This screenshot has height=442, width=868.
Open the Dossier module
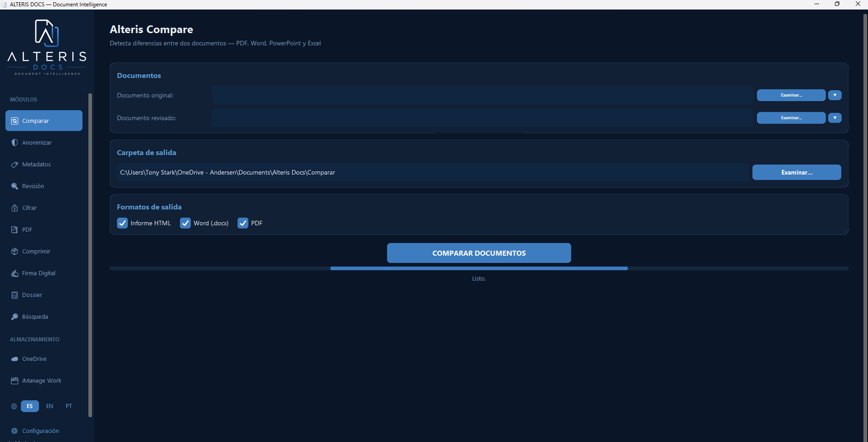pyautogui.click(x=44, y=295)
